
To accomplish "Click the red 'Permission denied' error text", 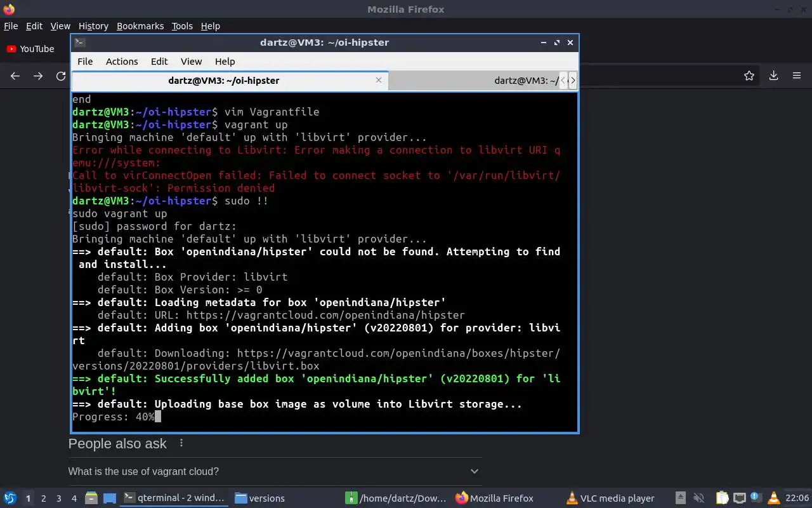I will pyautogui.click(x=221, y=188).
